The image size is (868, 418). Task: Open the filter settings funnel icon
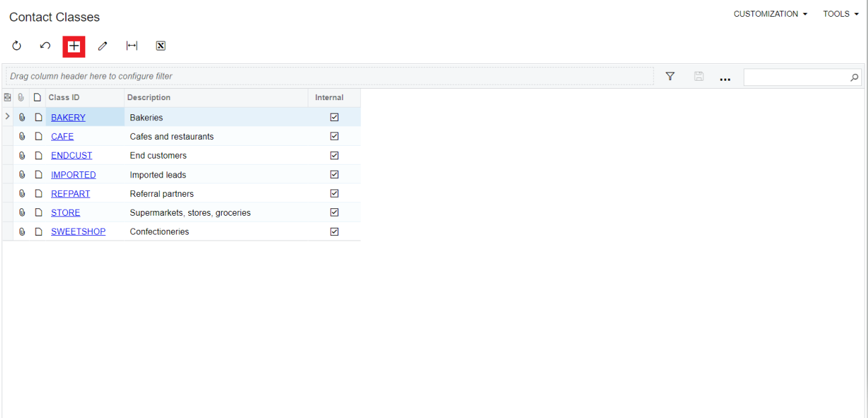tap(670, 76)
